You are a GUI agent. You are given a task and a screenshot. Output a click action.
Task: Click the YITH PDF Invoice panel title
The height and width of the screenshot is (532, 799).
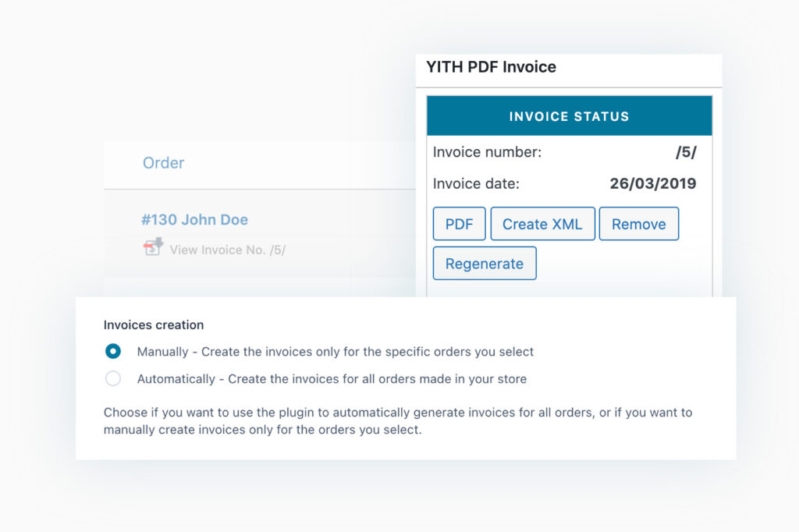point(491,67)
